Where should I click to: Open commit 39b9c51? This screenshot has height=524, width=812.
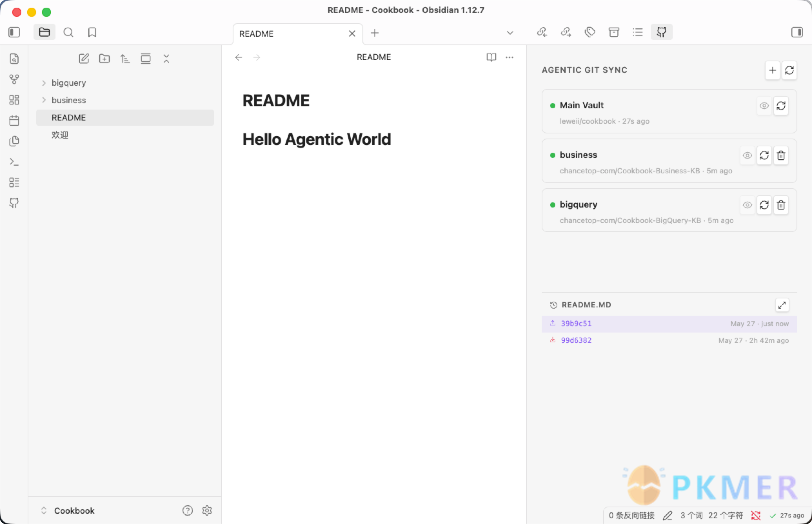coord(669,324)
